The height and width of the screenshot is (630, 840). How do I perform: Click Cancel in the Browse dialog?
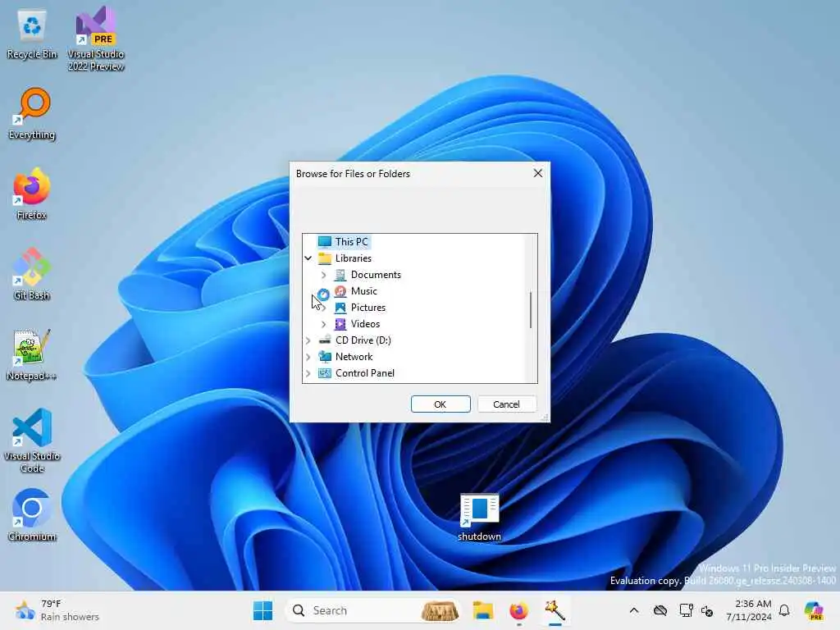pyautogui.click(x=506, y=404)
